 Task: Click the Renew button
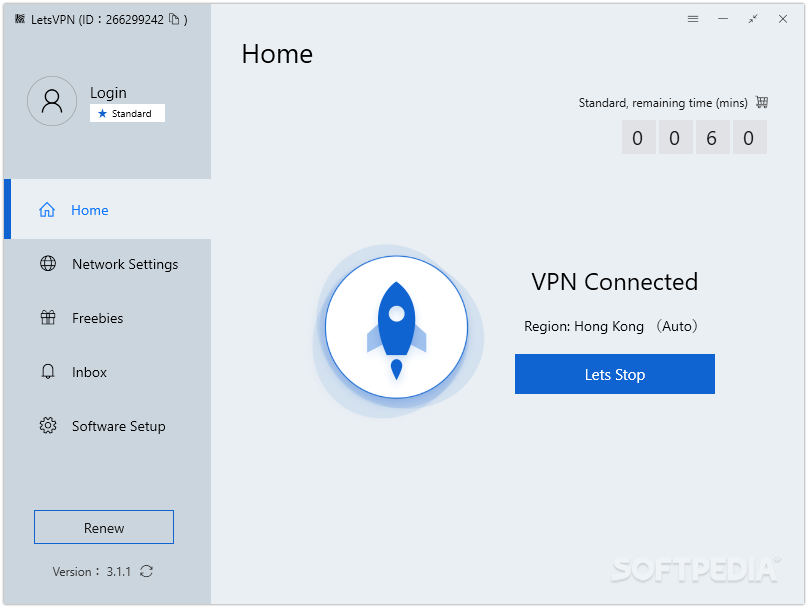click(x=104, y=527)
